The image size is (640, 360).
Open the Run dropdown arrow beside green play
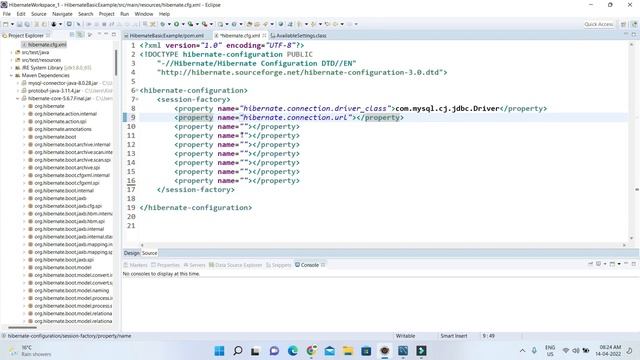[183, 24]
